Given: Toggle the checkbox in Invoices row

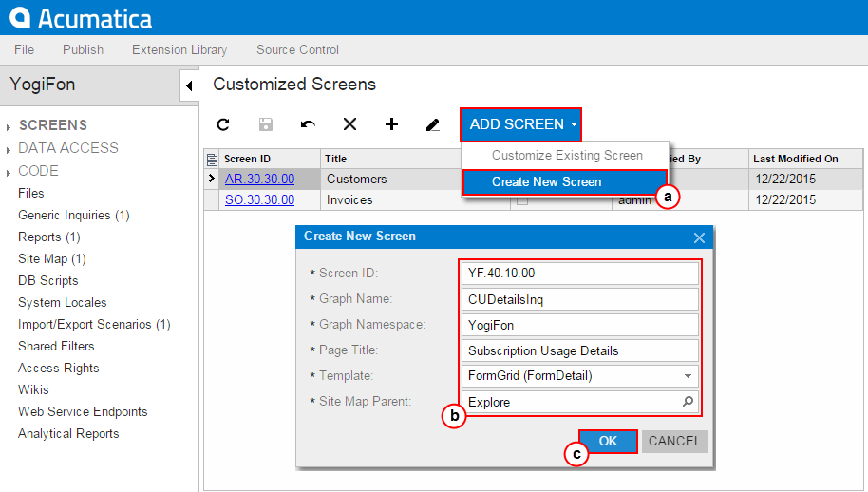Looking at the screenshot, I should point(522,200).
